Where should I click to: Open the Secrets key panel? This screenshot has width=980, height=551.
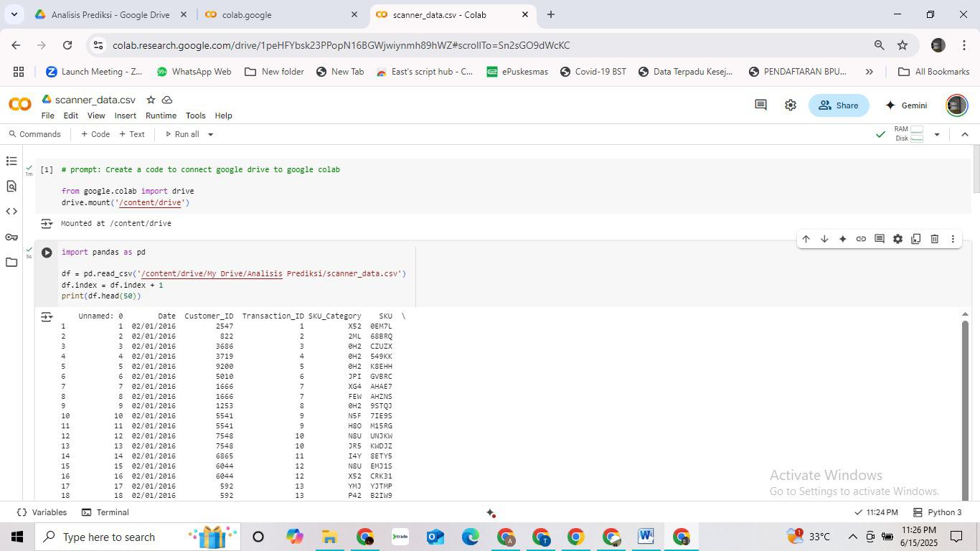pos(11,237)
